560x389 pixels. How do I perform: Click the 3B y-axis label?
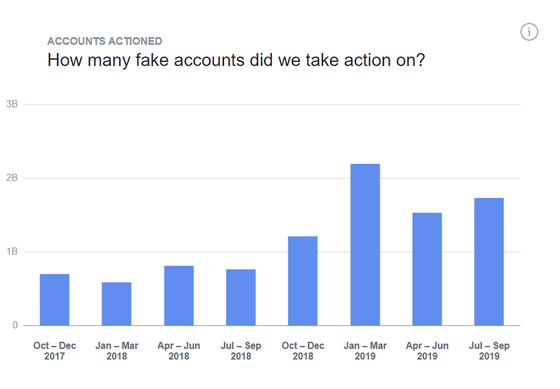point(12,104)
